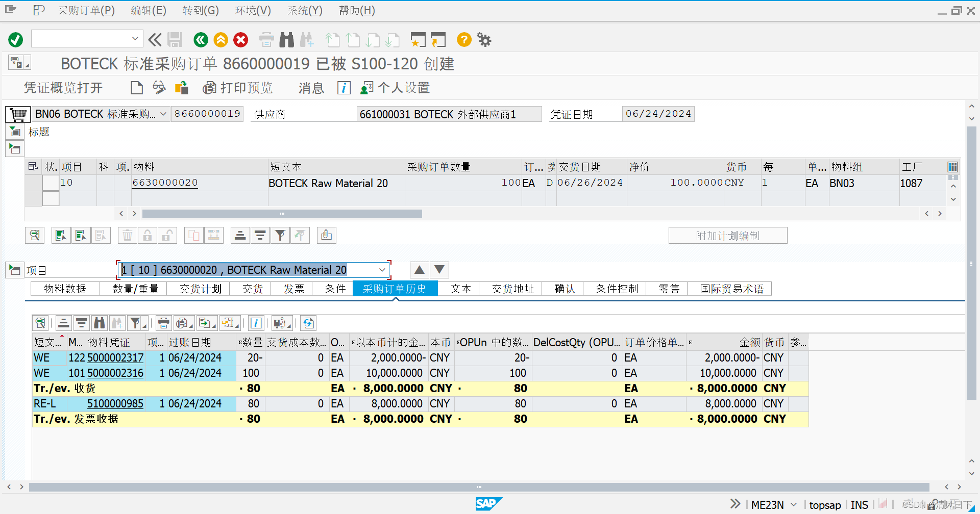Screen dimensions: 980x514
Task: Open the services-for-object dropdown button
Action: click(19, 63)
